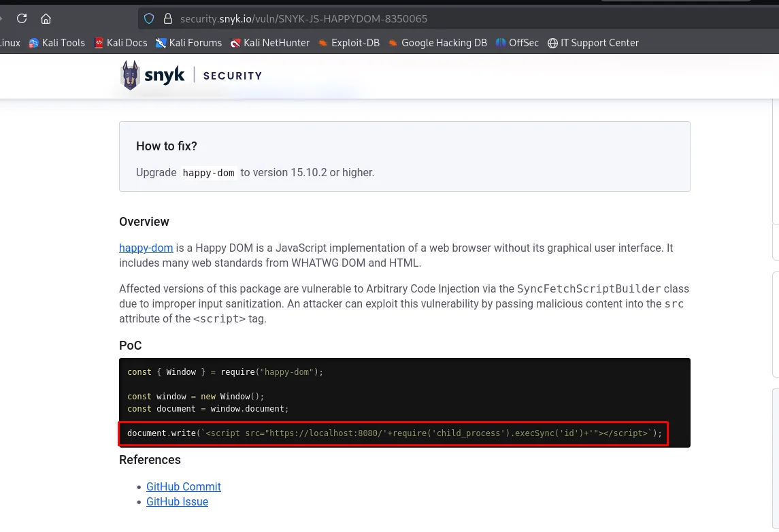
Task: Click the 'new Window()' code line
Action: [x=196, y=397]
